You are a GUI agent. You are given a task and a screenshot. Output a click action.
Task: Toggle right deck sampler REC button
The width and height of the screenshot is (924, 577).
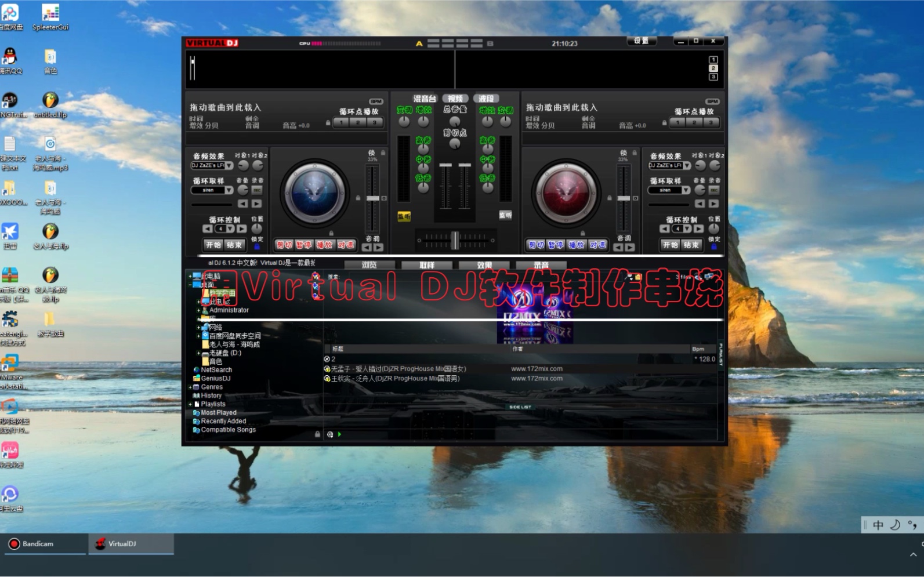tap(713, 190)
